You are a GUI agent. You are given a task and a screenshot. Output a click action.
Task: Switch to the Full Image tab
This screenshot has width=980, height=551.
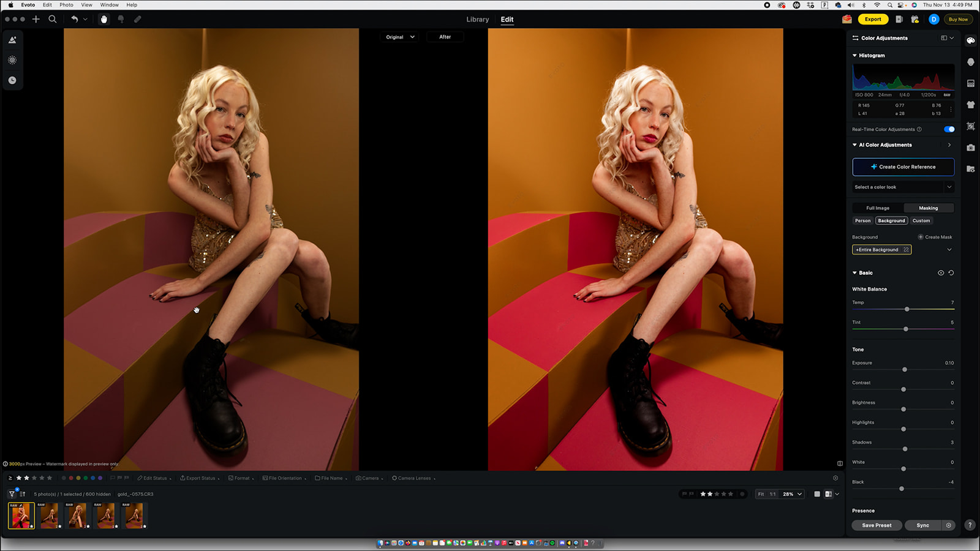pyautogui.click(x=878, y=208)
